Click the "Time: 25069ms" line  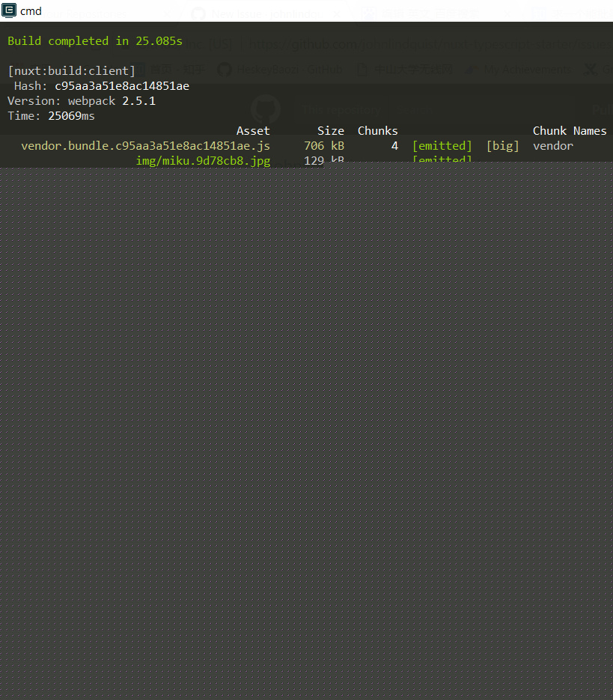pyautogui.click(x=52, y=116)
